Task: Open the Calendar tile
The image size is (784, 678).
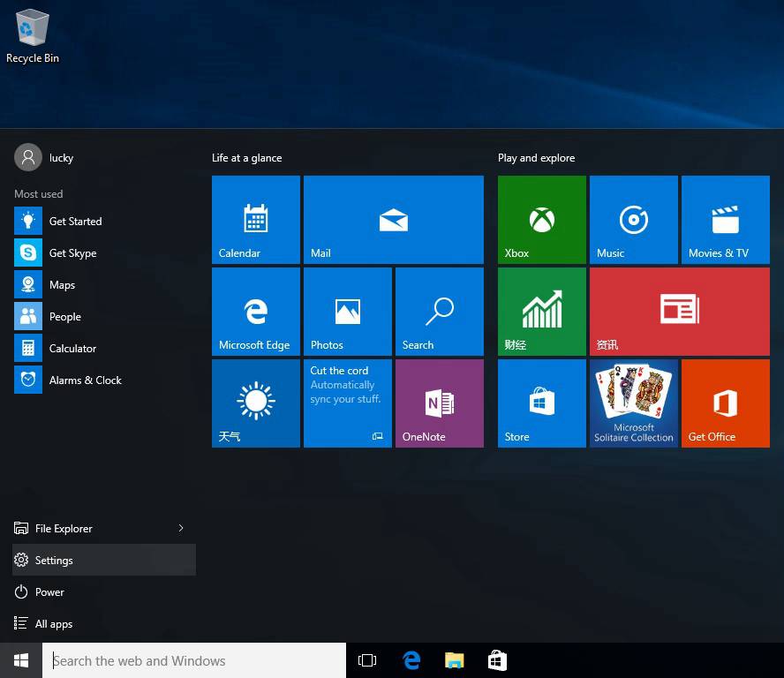Action: 256,219
